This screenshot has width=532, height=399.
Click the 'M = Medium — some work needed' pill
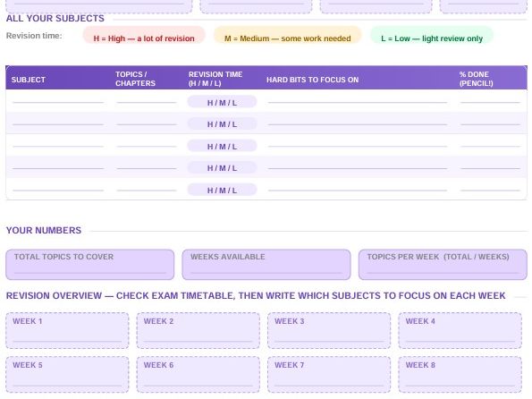(x=287, y=35)
